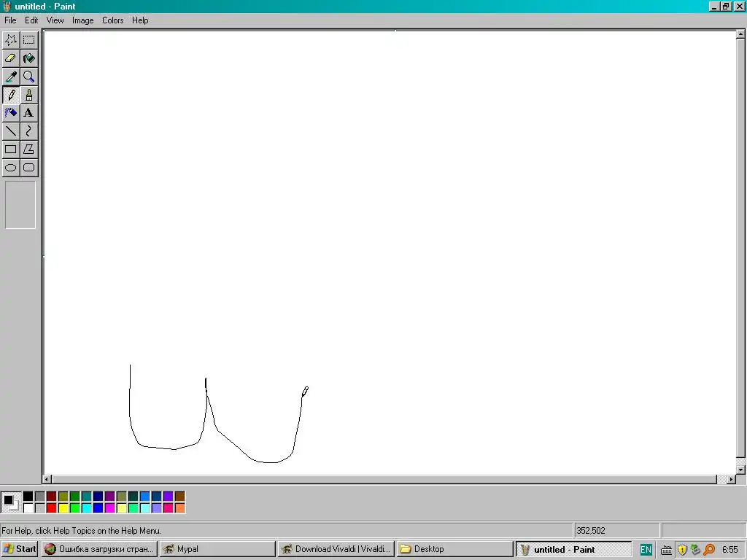Select the Magnifier tool
Image resolution: width=747 pixels, height=560 pixels.
(29, 77)
